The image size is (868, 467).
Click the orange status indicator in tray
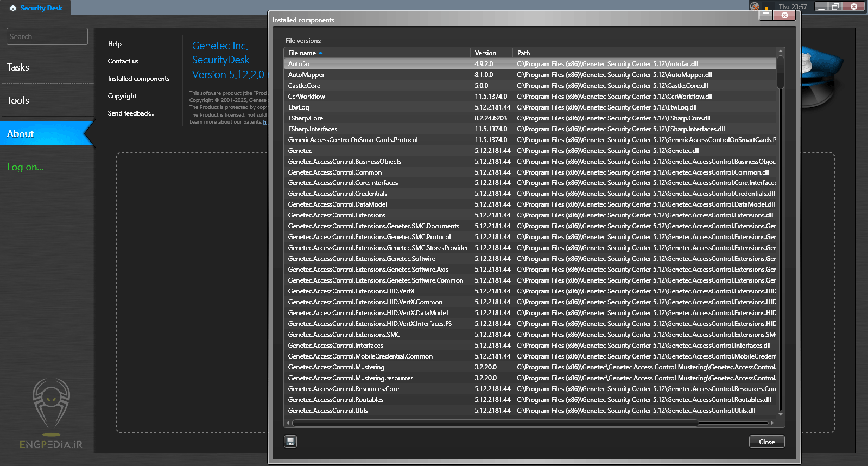(x=766, y=8)
